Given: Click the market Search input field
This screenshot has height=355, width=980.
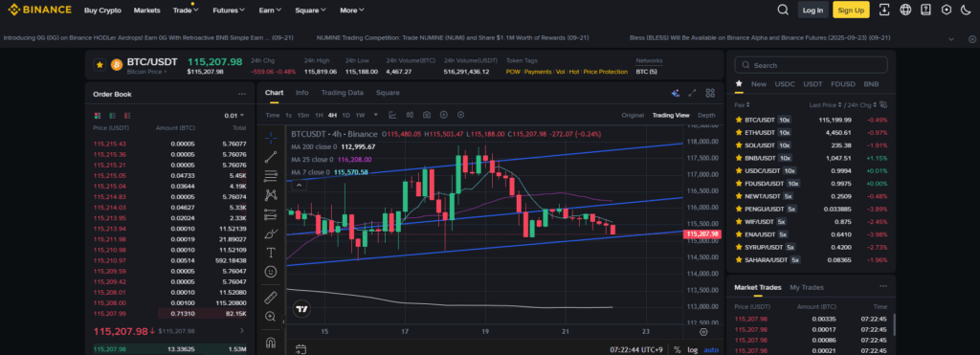Looking at the screenshot, I should click(x=812, y=65).
